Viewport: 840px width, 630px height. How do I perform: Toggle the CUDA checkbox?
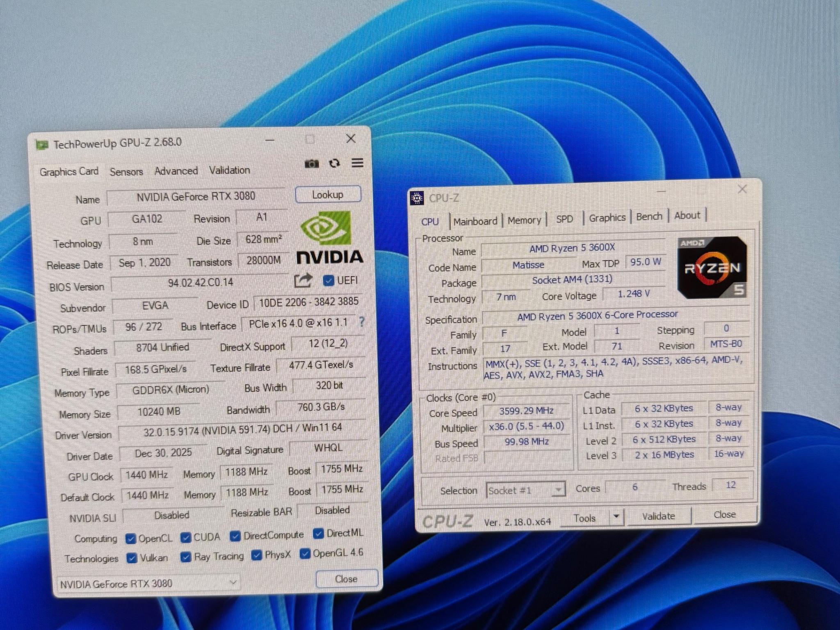tap(186, 537)
